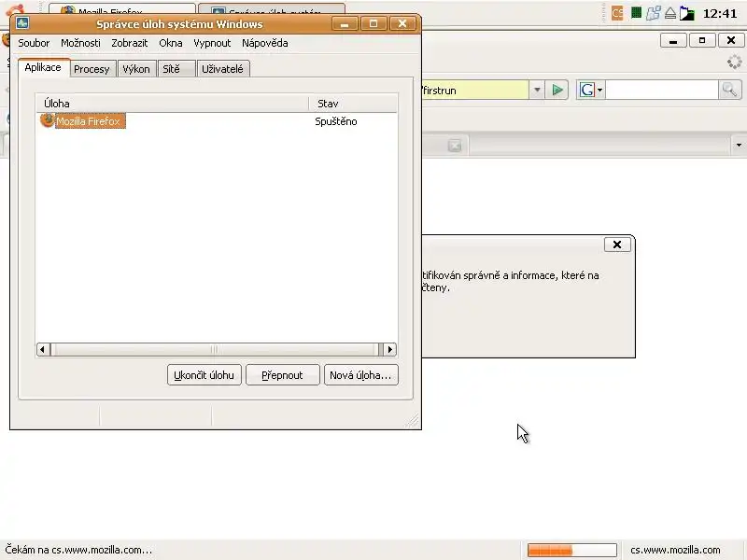Select the Mozilla Firefox task row

click(x=217, y=121)
